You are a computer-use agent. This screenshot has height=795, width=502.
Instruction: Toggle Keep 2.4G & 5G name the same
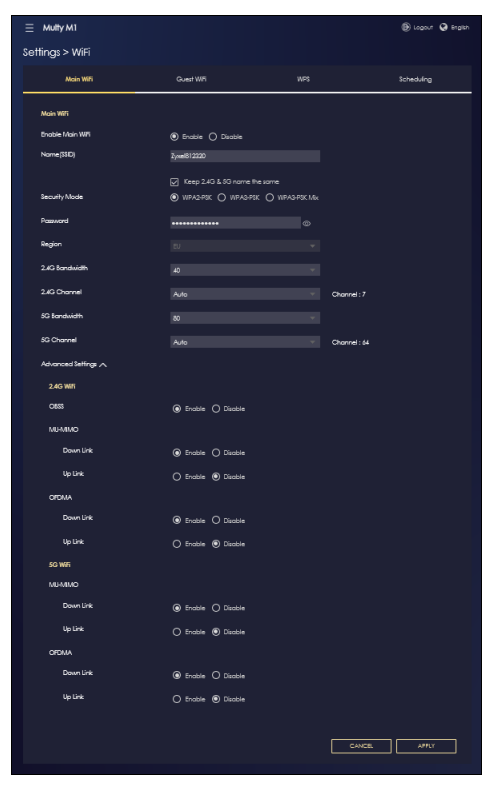pos(174,182)
